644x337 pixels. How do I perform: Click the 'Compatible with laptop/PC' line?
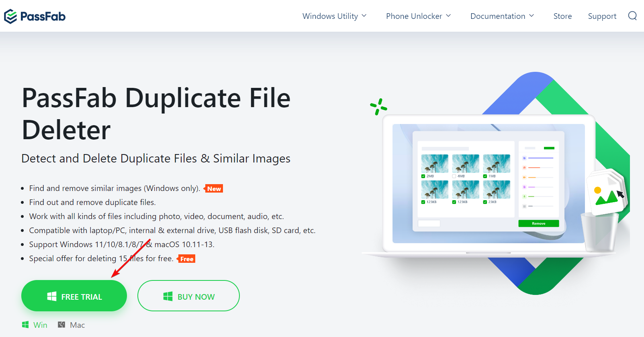click(x=172, y=230)
